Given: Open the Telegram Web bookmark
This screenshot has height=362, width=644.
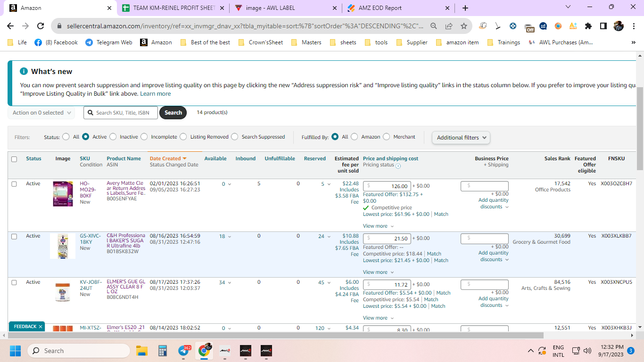Looking at the screenshot, I should tap(109, 42).
